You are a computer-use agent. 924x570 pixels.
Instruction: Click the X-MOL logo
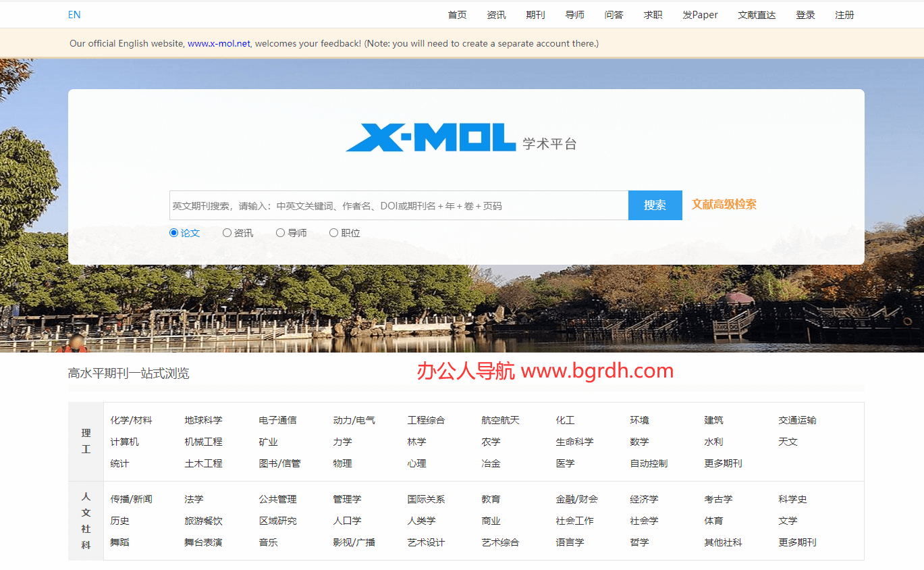click(x=431, y=137)
